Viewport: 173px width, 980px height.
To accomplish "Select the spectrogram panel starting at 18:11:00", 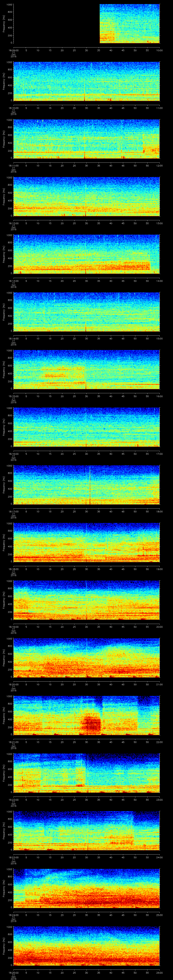I will [x=87, y=139].
